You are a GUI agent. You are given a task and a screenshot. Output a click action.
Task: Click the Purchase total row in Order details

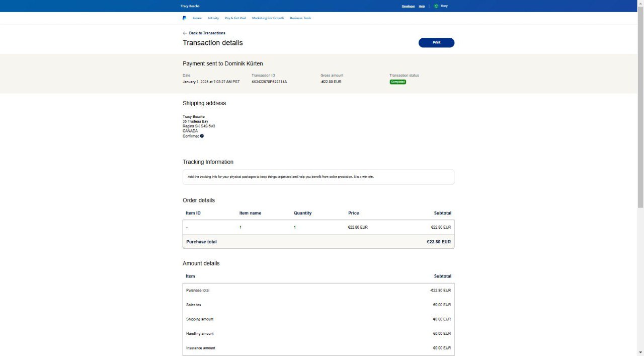(318, 242)
